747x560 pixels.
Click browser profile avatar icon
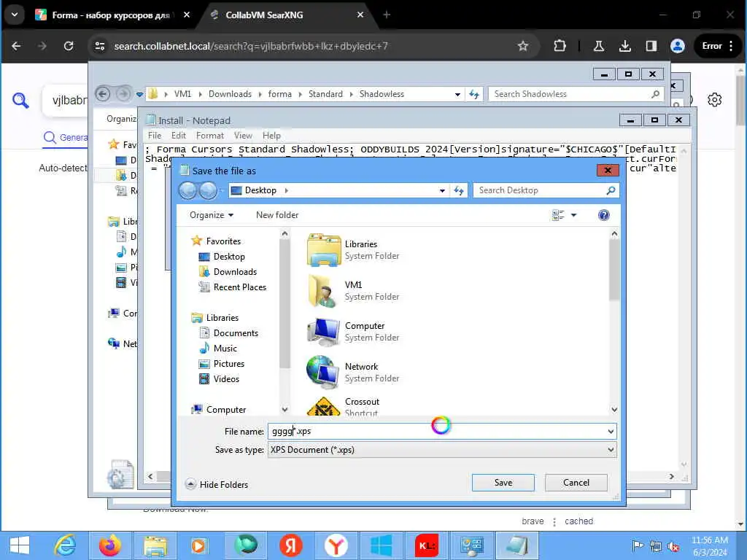678,46
